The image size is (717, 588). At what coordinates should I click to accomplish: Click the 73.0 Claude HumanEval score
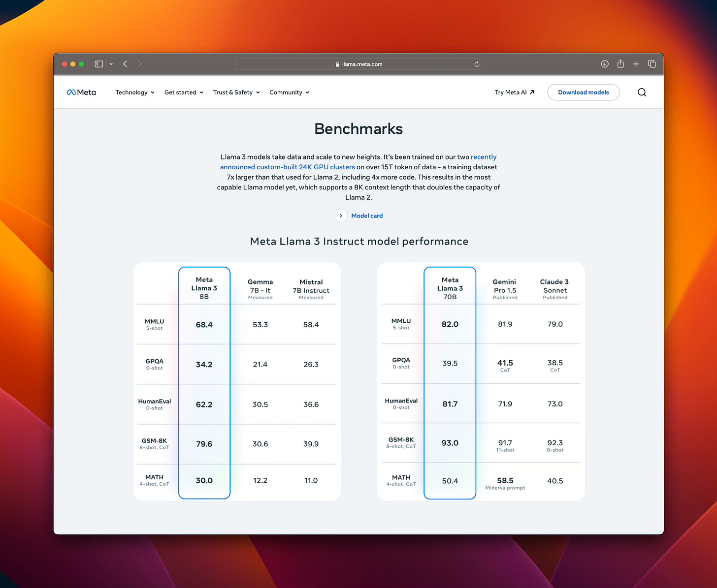click(555, 404)
